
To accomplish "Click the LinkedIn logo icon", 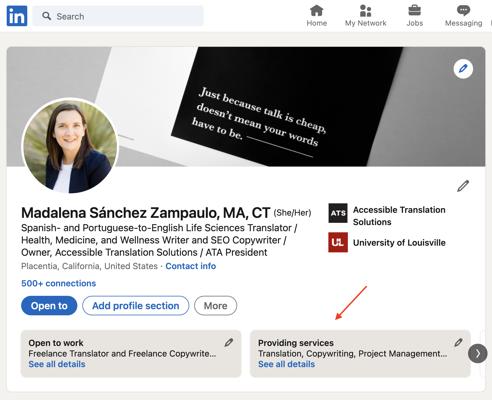I will point(17,16).
